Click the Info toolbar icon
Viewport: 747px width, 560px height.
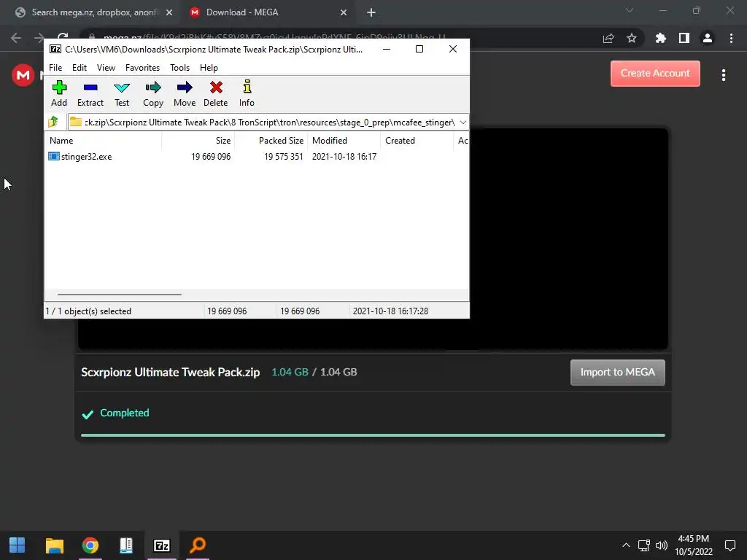pyautogui.click(x=247, y=93)
